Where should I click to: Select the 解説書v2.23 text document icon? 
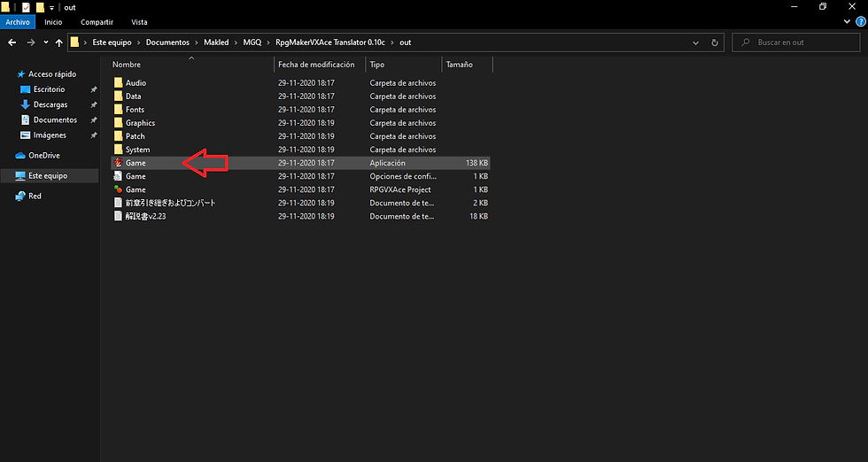pyautogui.click(x=118, y=216)
